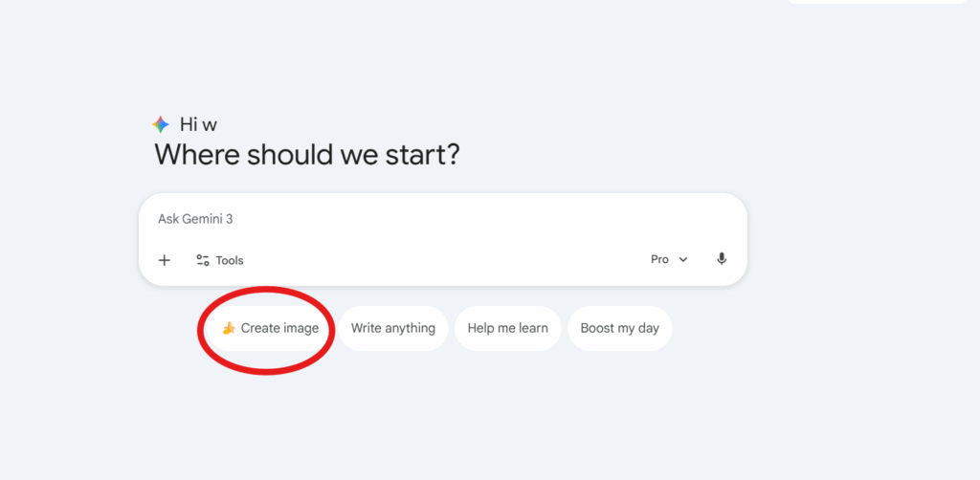980x480 pixels.
Task: Click the empty middle area of the prompt box
Action: tap(440, 239)
